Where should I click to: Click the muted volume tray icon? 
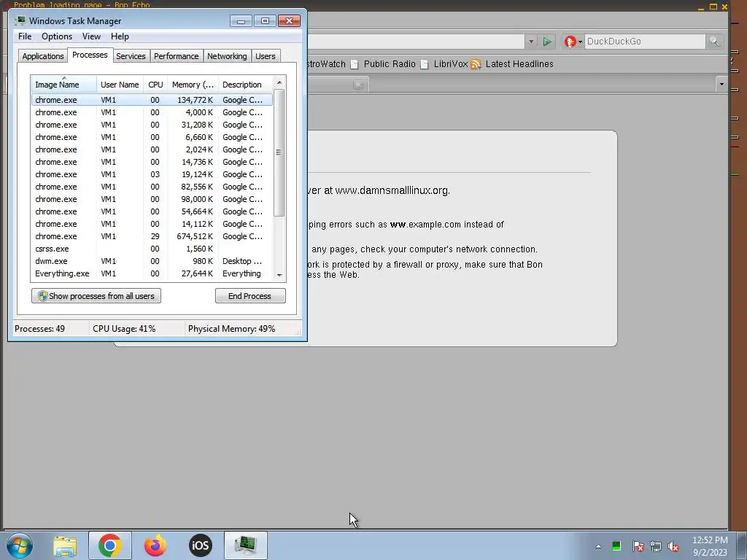pos(673,546)
